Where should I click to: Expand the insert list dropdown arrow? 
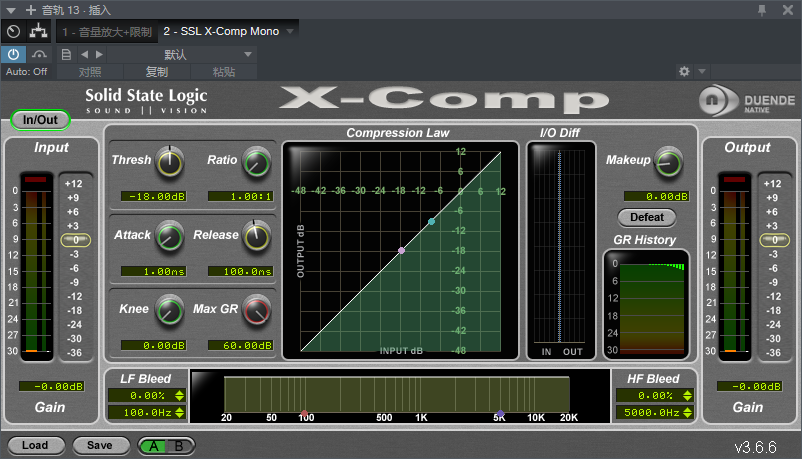coord(291,31)
